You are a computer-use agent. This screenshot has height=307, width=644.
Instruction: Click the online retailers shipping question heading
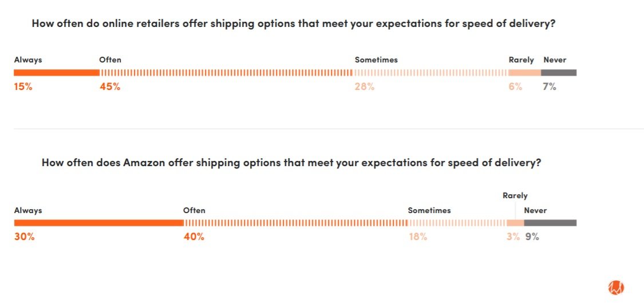293,23
